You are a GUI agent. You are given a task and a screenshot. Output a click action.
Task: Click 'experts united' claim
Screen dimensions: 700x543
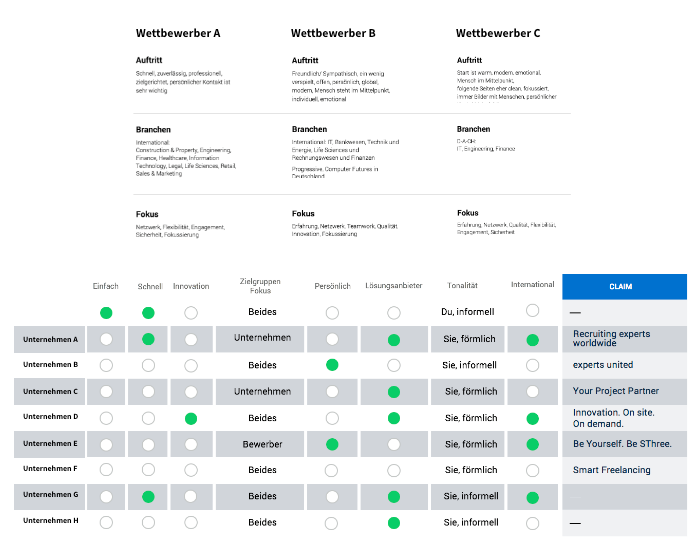603,365
